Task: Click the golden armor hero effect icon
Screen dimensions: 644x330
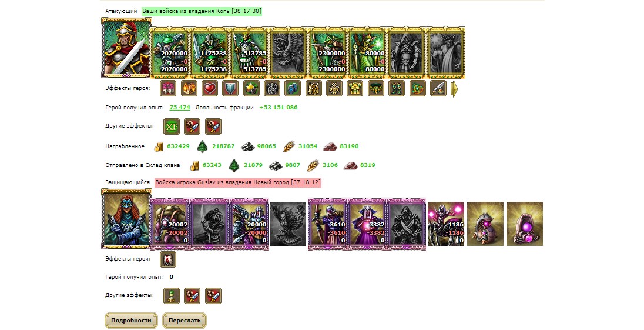Action: click(x=355, y=88)
